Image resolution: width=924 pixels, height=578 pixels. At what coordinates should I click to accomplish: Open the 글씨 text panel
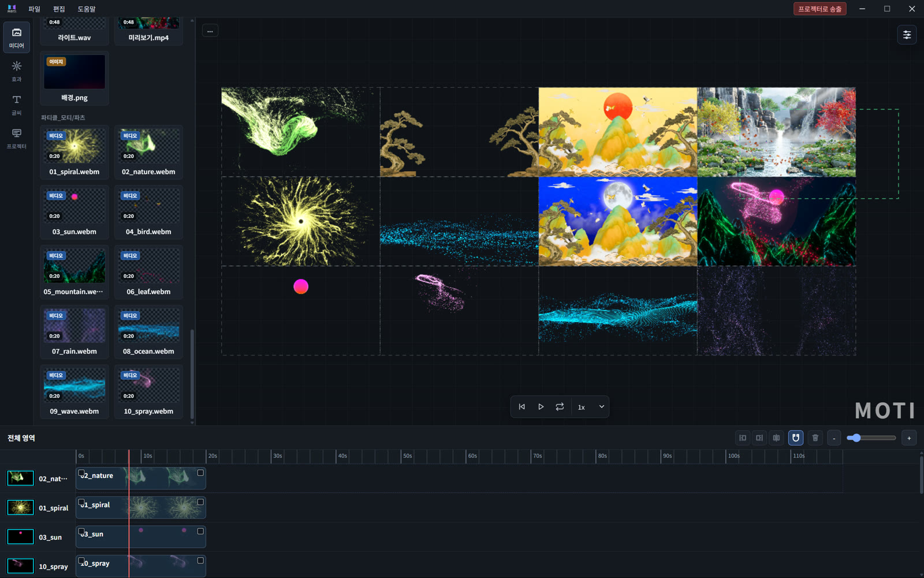17,105
